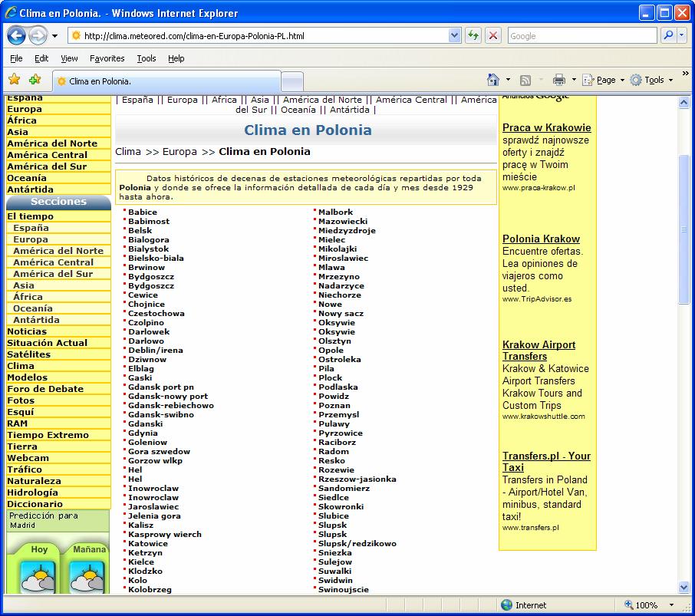
Task: Select the Clima en Polonia tab
Action: coord(166,81)
